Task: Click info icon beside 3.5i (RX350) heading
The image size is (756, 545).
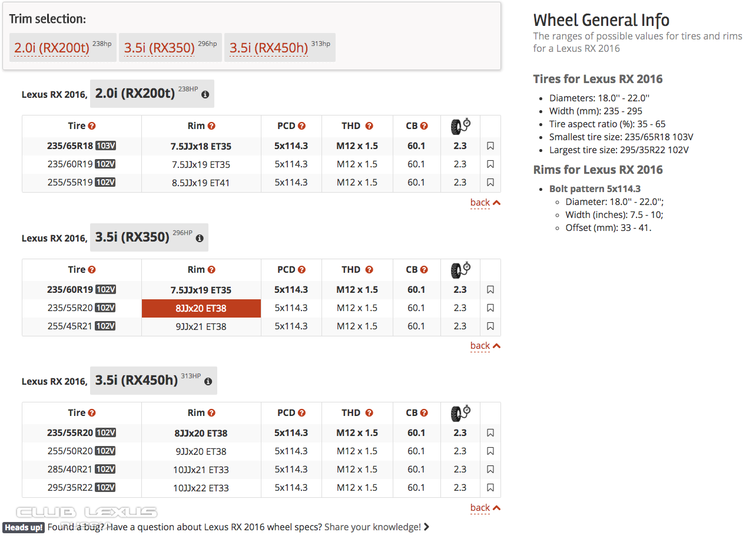Action: point(200,238)
